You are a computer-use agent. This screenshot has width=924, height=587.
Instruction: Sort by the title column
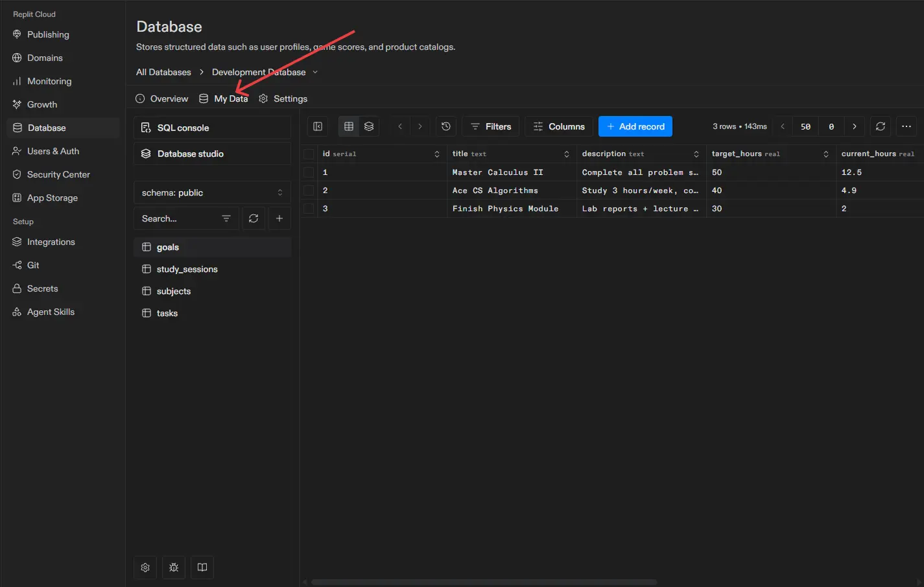(567, 154)
